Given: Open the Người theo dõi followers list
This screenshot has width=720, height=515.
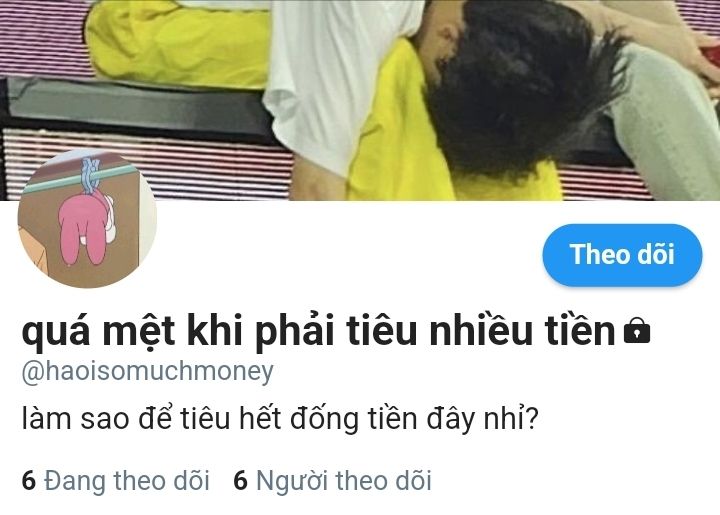Looking at the screenshot, I should tap(332, 481).
